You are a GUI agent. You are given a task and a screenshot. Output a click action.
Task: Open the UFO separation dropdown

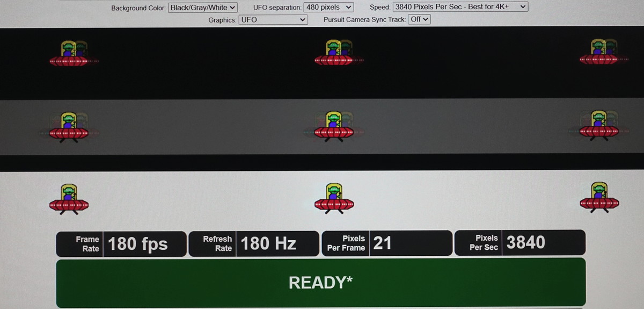point(328,8)
